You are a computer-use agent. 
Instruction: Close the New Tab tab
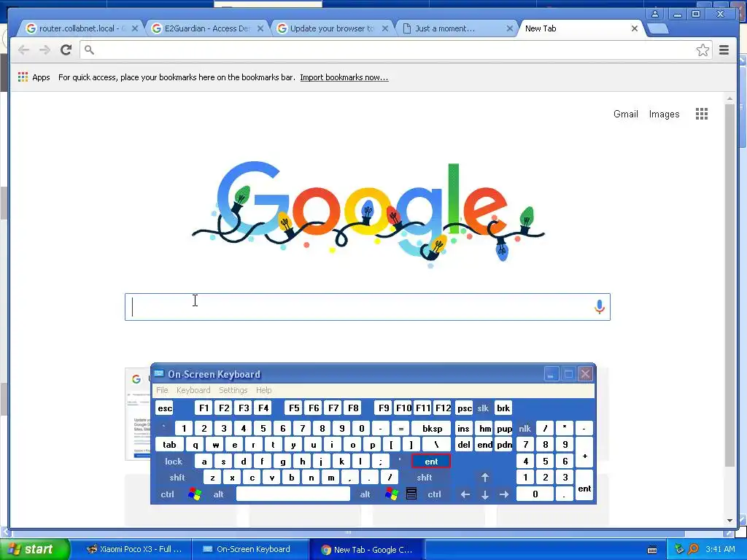634,28
